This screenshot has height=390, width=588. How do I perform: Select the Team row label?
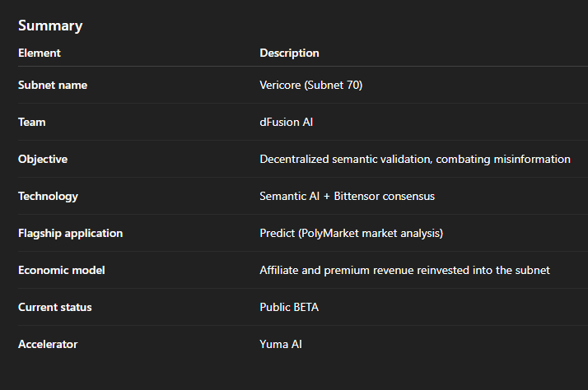point(31,122)
